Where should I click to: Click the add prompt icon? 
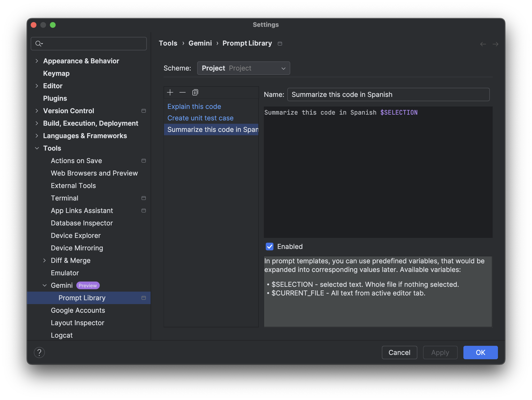170,92
